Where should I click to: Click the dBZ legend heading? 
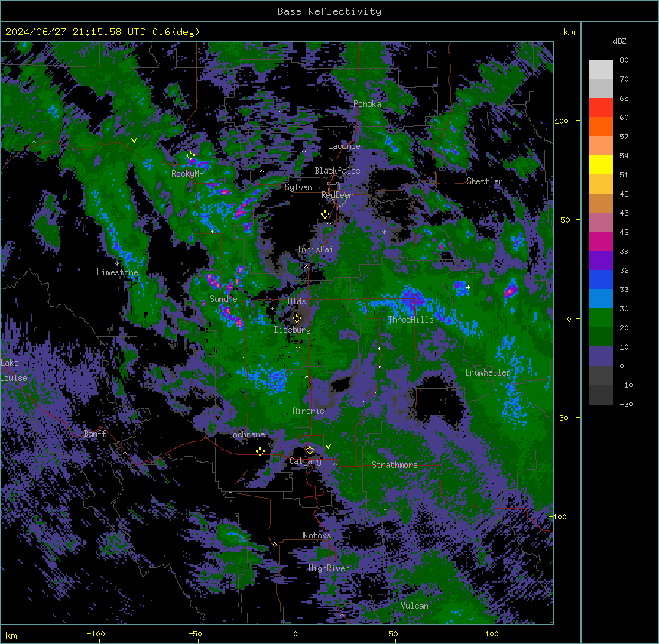[619, 41]
